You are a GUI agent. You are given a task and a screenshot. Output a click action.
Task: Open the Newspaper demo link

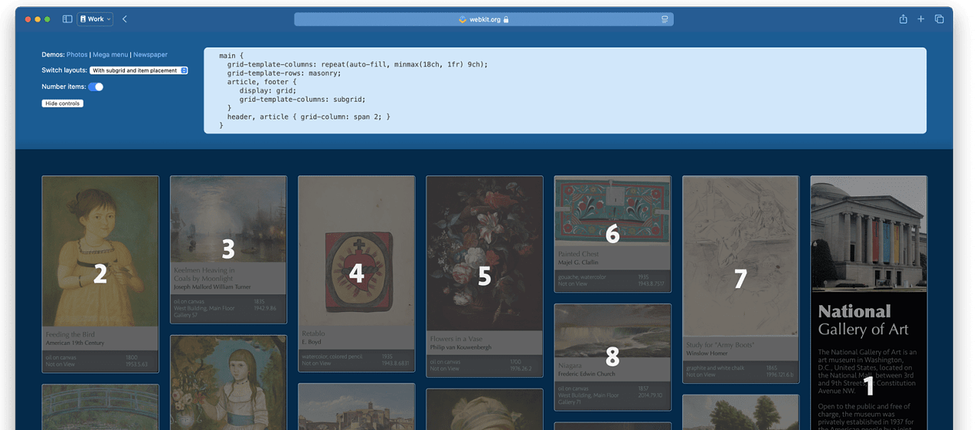(x=150, y=55)
